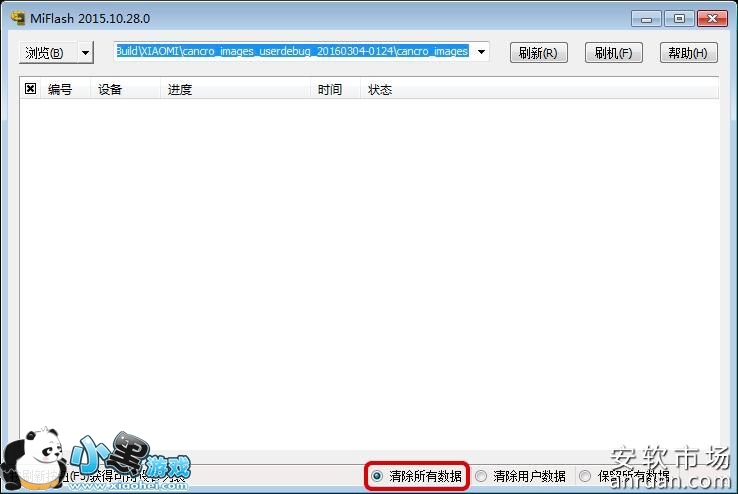Image resolution: width=738 pixels, height=494 pixels.
Task: Minimize the MiFlash window
Action: (x=646, y=19)
